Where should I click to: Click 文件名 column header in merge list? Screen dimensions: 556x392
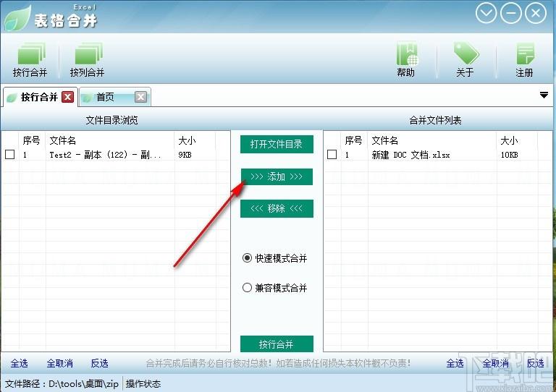click(x=384, y=140)
